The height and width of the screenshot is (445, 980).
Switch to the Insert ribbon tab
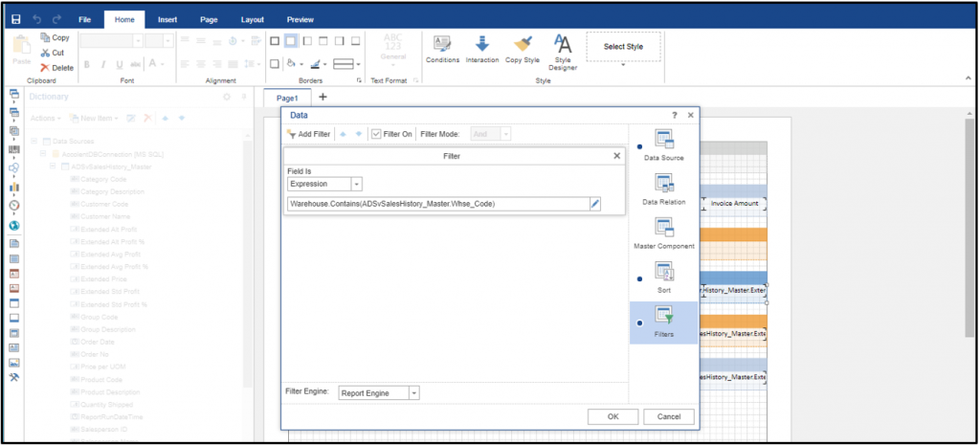167,19
